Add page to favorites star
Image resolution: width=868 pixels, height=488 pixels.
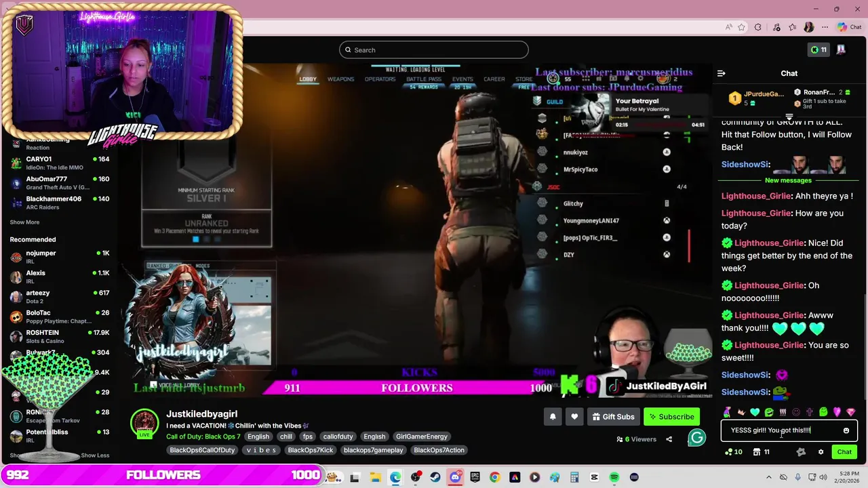(x=742, y=27)
